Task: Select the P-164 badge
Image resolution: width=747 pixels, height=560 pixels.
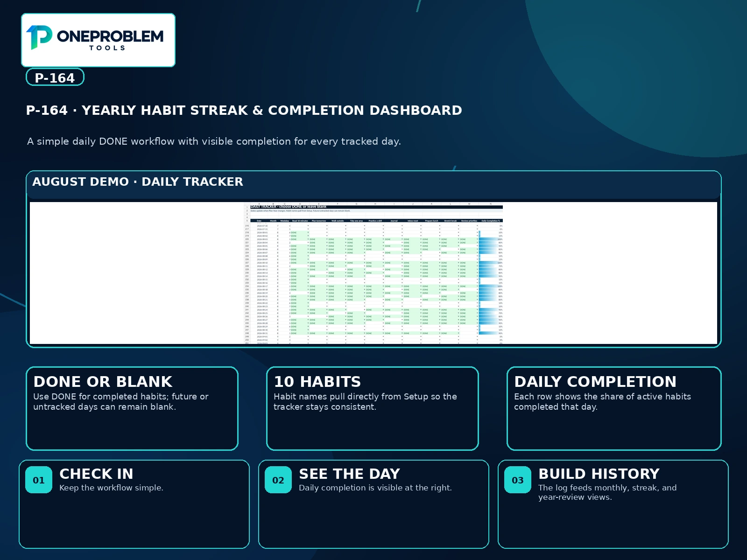Action: pos(55,77)
